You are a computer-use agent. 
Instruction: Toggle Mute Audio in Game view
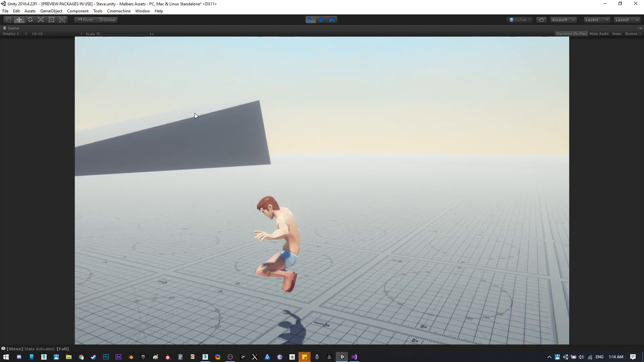tap(599, 34)
